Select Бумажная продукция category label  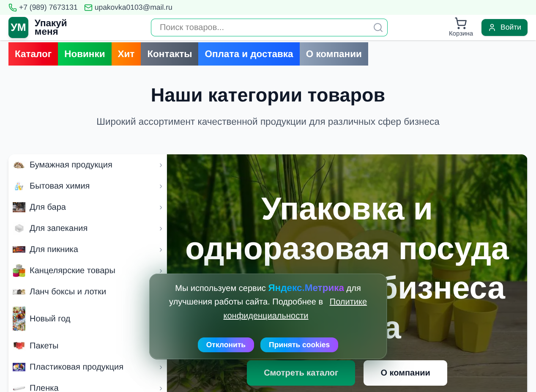coord(71,165)
